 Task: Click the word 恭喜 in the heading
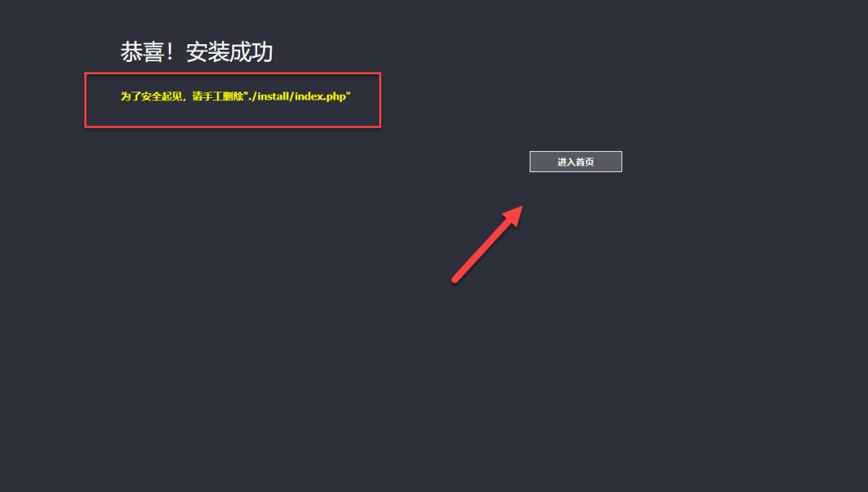point(142,52)
